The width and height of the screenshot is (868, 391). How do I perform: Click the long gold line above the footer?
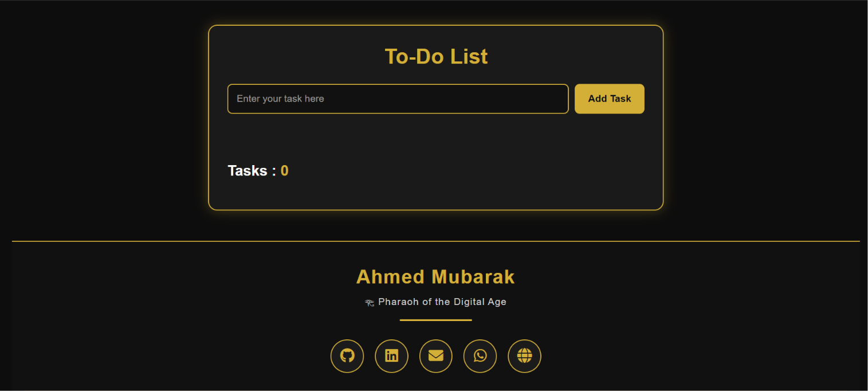(436, 241)
